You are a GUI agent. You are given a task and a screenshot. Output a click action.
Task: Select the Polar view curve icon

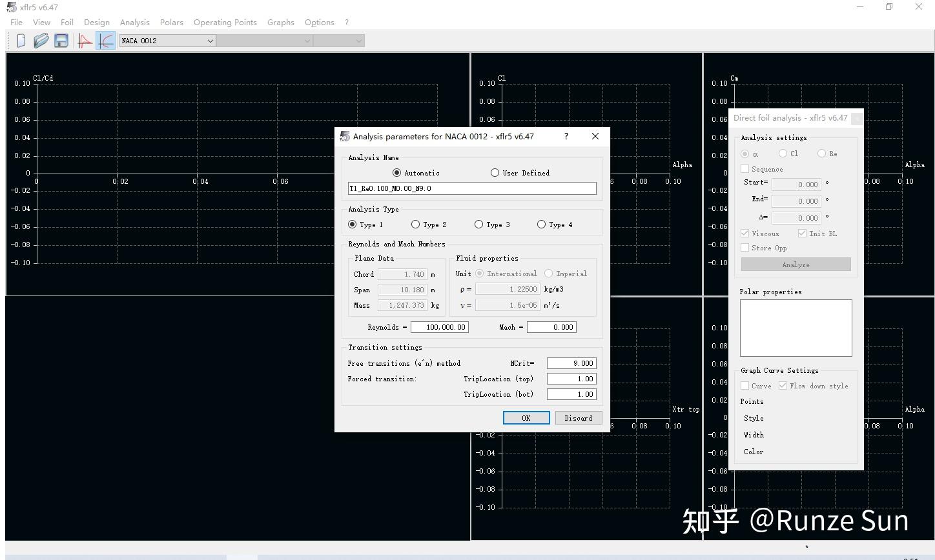pos(105,40)
